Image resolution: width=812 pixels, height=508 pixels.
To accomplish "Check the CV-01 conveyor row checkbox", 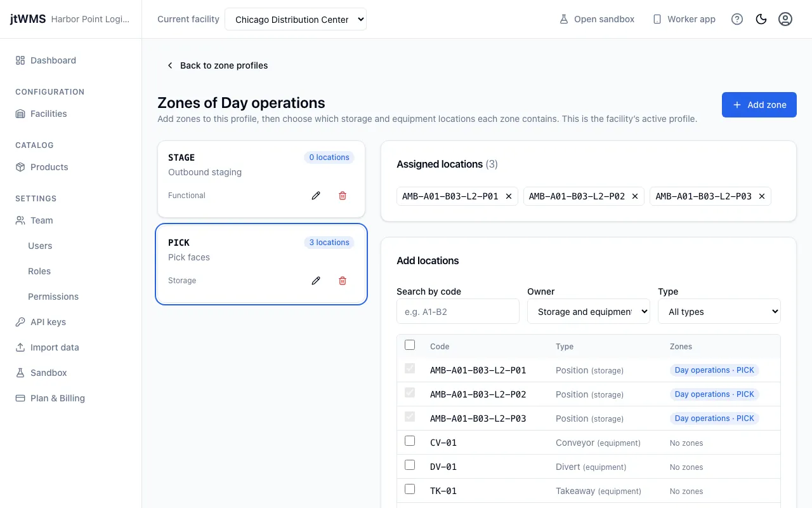I will (410, 441).
